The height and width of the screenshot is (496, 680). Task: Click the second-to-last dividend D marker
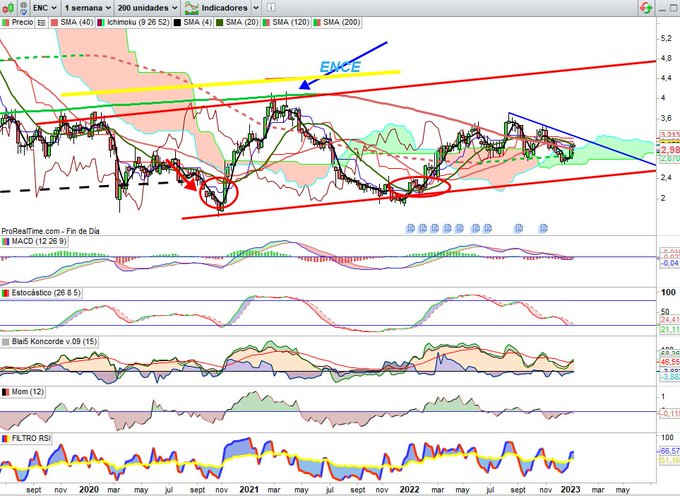coord(519,228)
